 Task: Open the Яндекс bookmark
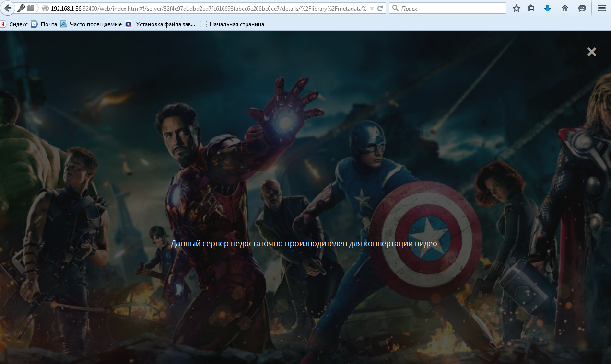(x=14, y=24)
